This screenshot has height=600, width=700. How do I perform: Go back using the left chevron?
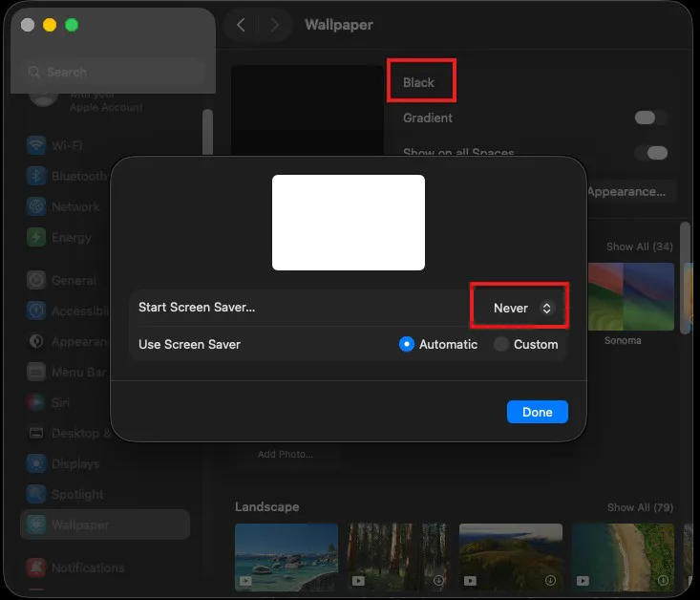[x=241, y=25]
